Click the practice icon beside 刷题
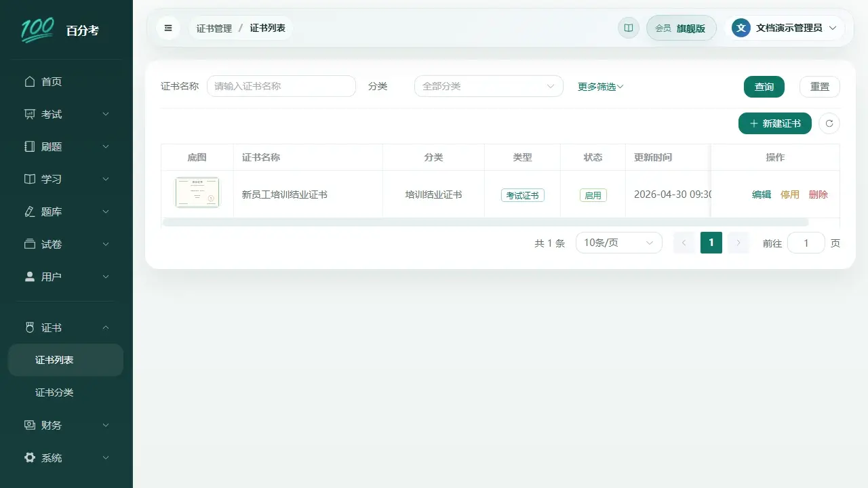Viewport: 868px width, 488px height. pos(29,146)
